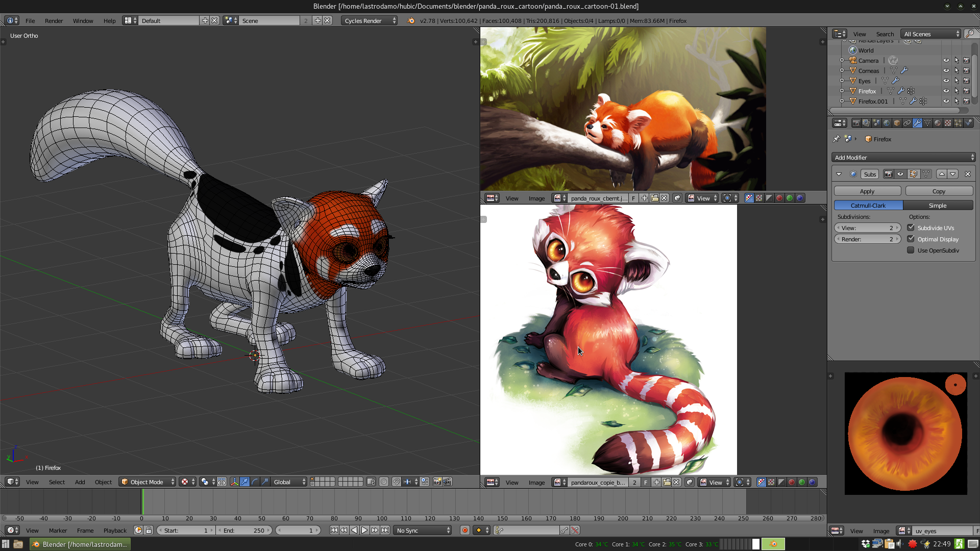Show green channel in lower image editor
Viewport: 980px width, 551px height.
802,482
